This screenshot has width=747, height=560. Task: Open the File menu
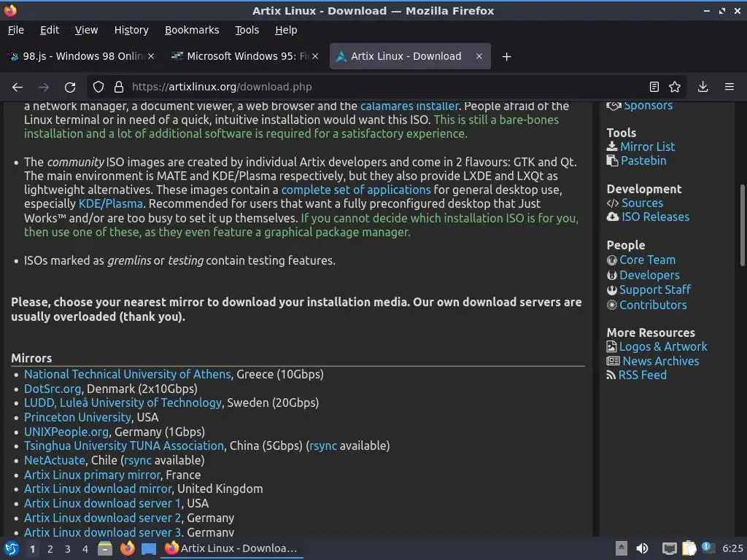coord(16,30)
